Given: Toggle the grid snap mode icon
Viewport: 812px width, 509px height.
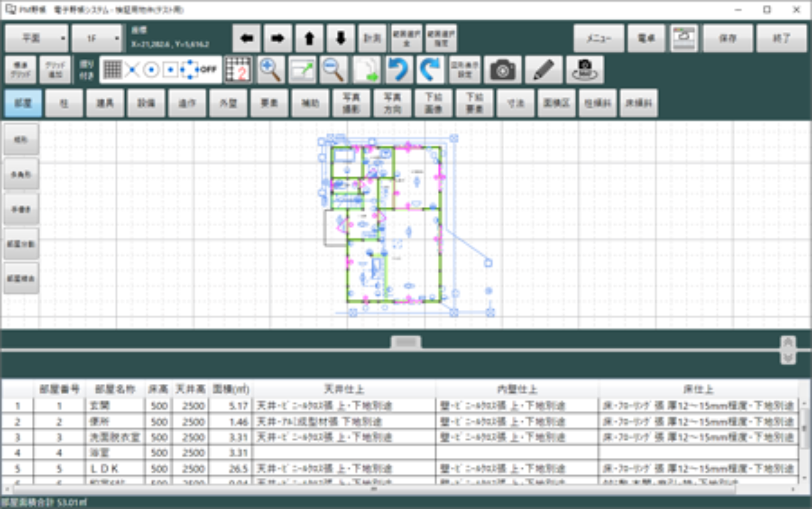Looking at the screenshot, I should coord(112,70).
